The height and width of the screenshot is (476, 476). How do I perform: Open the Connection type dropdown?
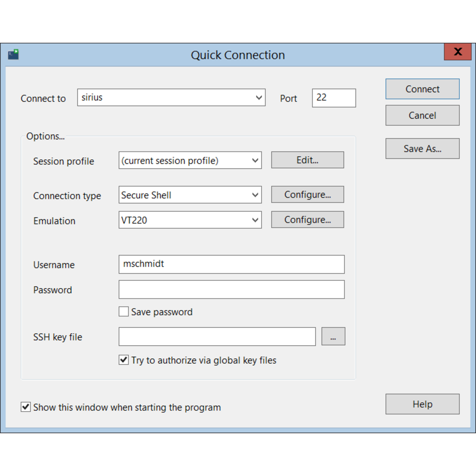(x=255, y=195)
